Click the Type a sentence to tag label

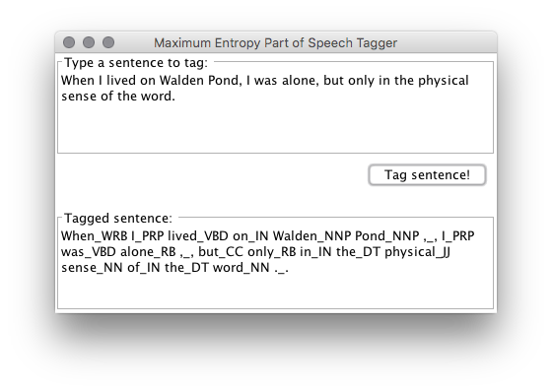pyautogui.click(x=136, y=63)
